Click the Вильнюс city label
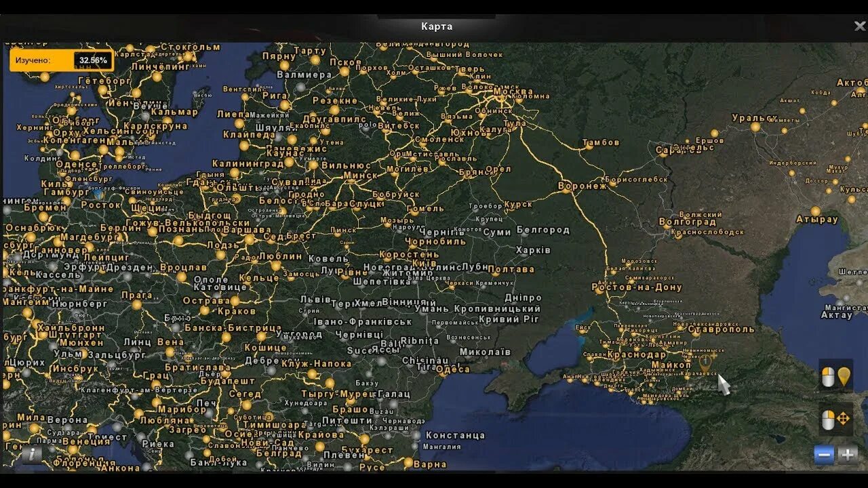 pyautogui.click(x=346, y=165)
